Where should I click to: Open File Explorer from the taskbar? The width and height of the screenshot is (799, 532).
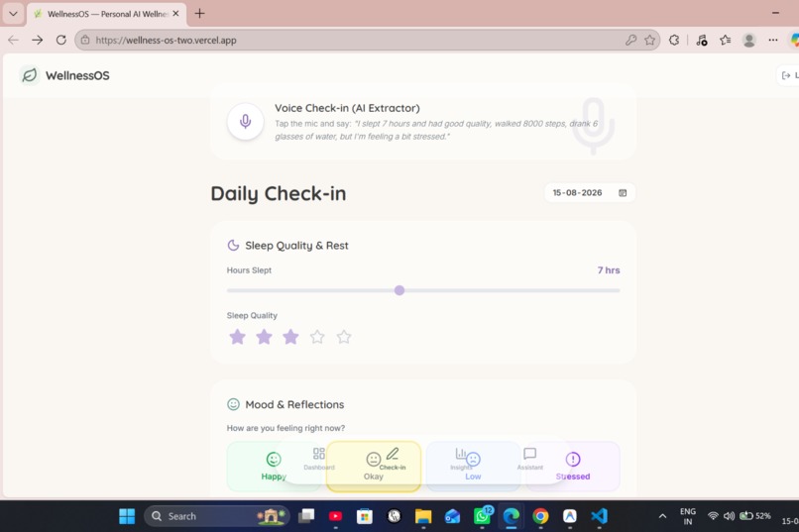tap(423, 516)
